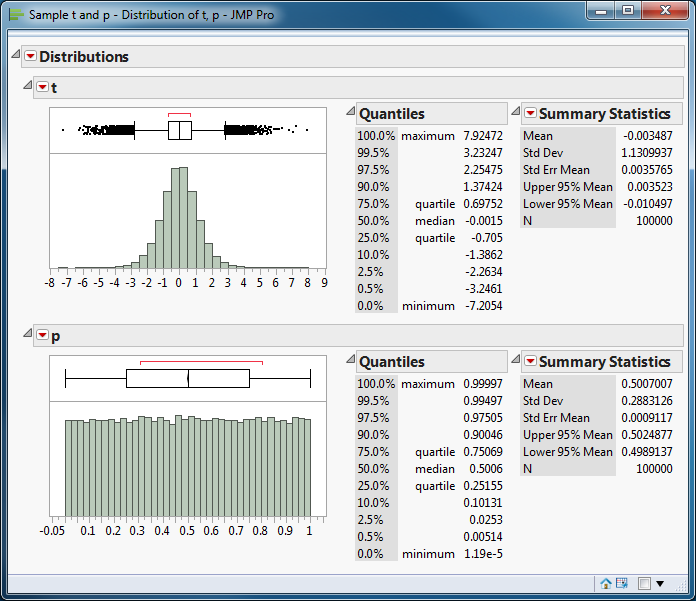Collapse Summary Statistics section of p
The height and width of the screenshot is (601, 696).
pos(516,359)
